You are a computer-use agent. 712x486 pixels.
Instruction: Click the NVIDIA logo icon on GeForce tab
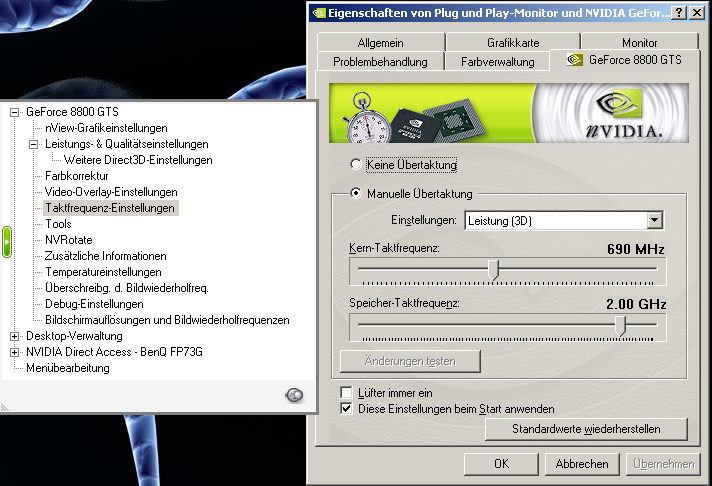coord(574,60)
